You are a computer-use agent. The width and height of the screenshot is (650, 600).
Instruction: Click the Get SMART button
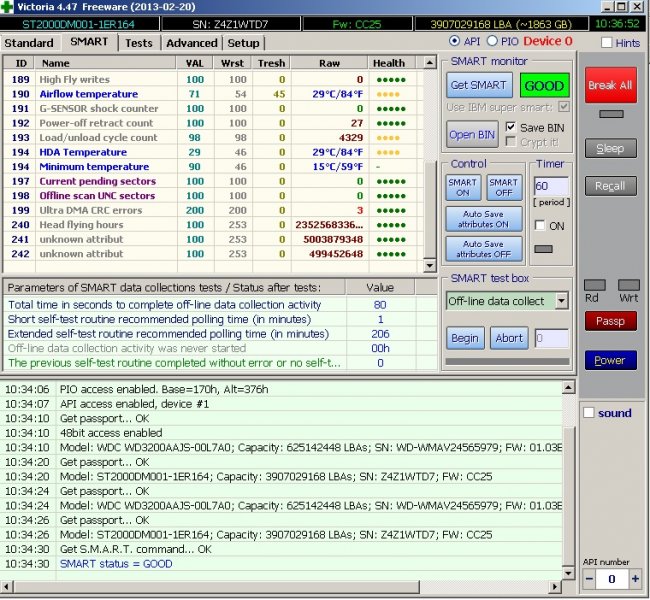pyautogui.click(x=478, y=86)
